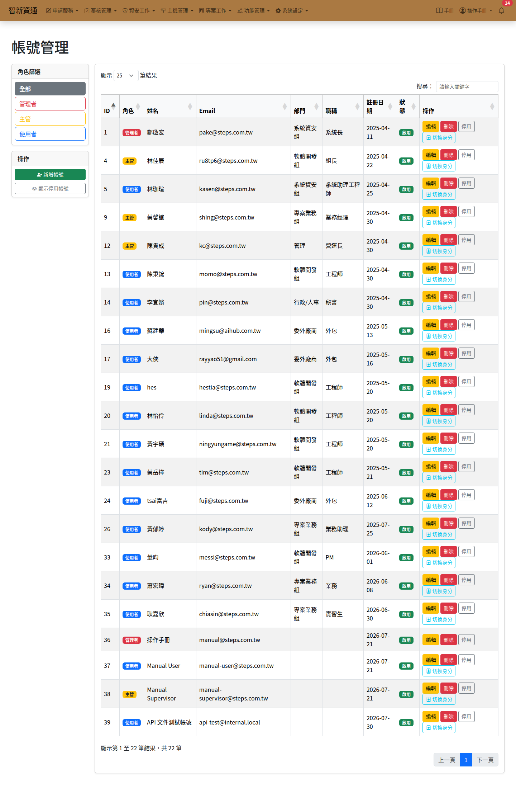Click 停用 for 大俠

467,353
